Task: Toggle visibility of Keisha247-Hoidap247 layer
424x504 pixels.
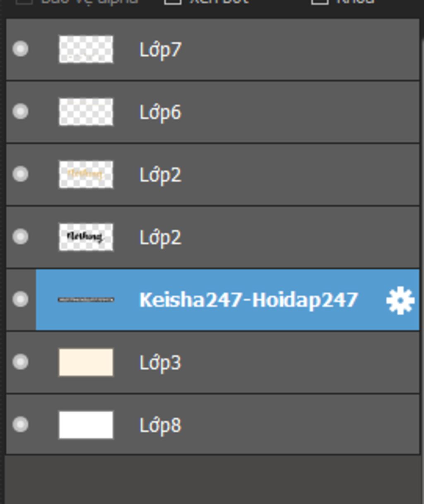Action: (21, 299)
